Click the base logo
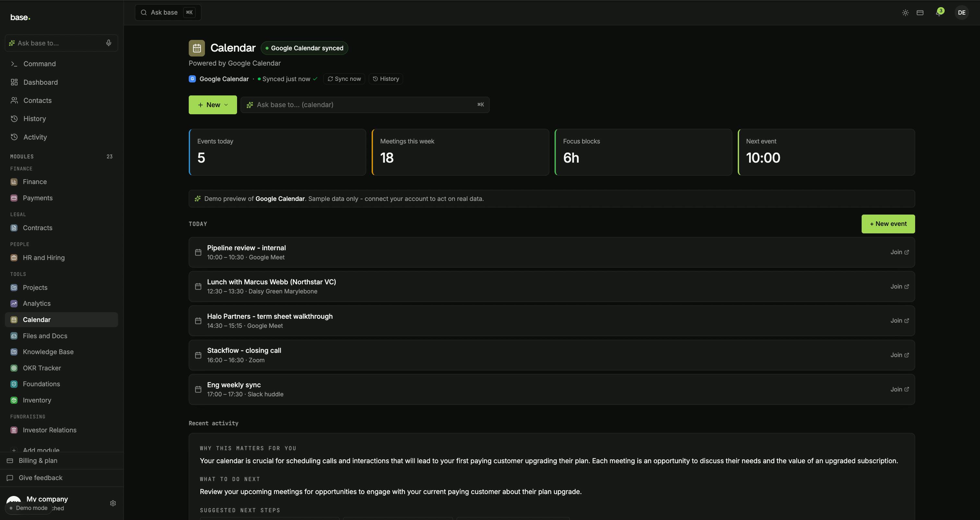This screenshot has height=520, width=980. [x=20, y=17]
